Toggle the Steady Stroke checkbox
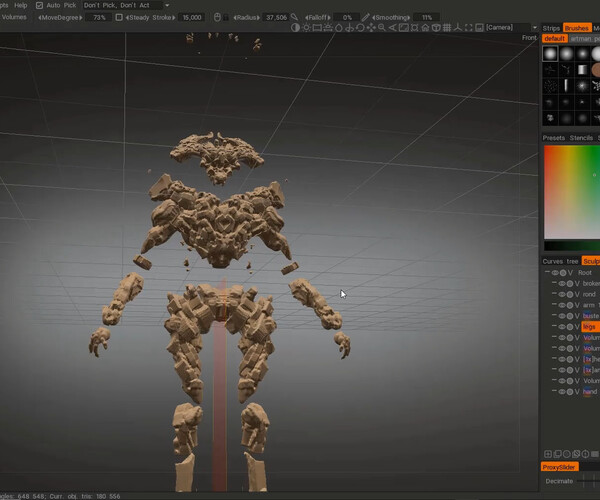 coord(119,17)
